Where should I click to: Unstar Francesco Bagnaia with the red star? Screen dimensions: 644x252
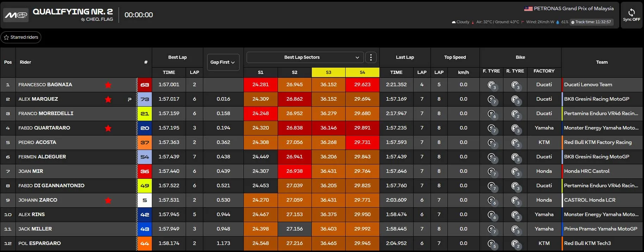108,85
